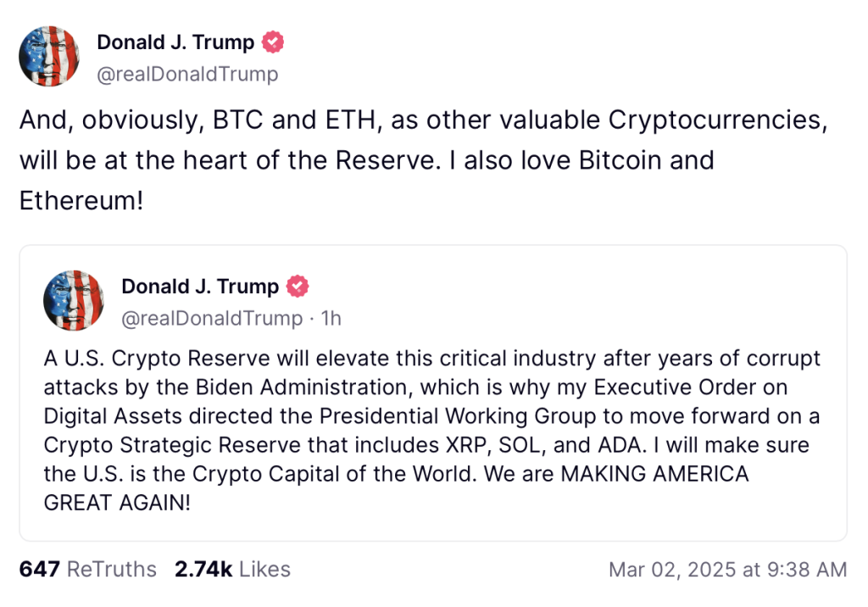Click the verification icon after the quoted author name
This screenshot has width=868, height=607.
296,286
